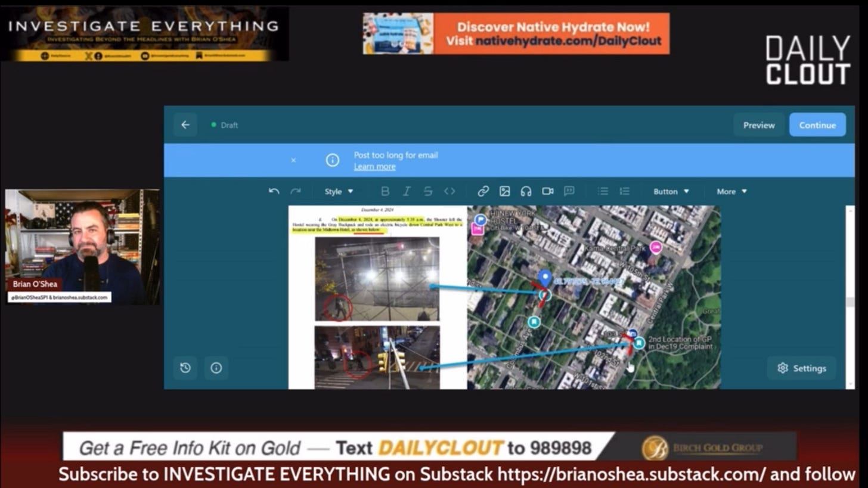This screenshot has width=868, height=488.
Task: Insert a hyperlink with the link icon
Action: click(483, 191)
